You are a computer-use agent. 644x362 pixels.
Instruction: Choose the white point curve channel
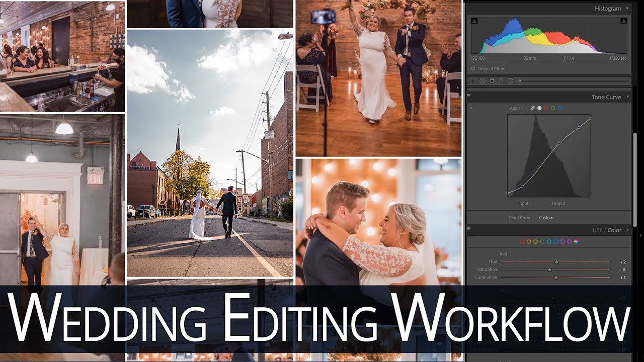point(539,108)
